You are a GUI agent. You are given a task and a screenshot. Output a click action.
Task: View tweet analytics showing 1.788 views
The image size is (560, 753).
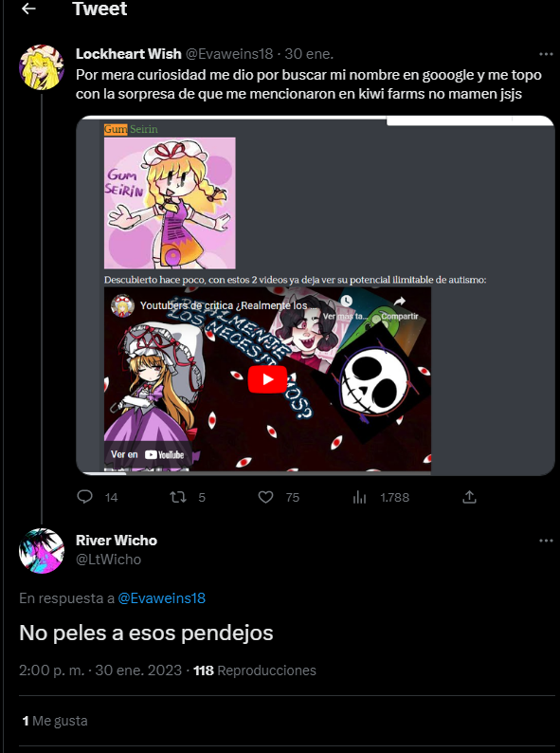tap(359, 498)
